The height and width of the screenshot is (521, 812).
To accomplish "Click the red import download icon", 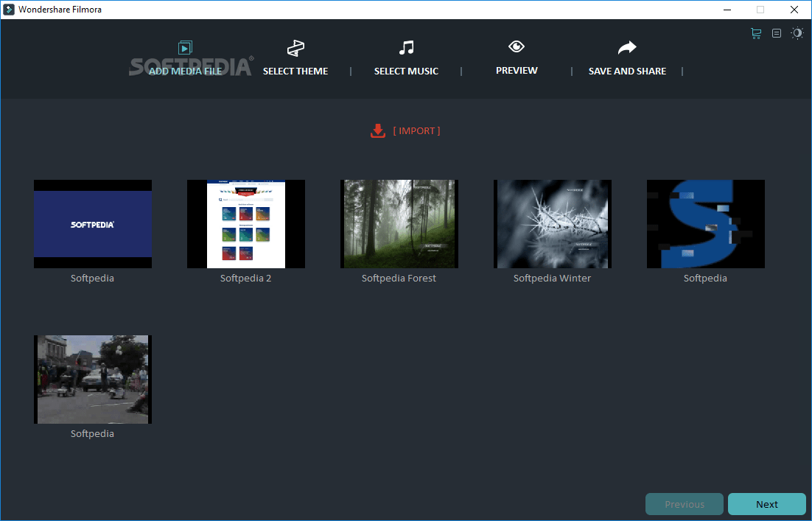I will (x=378, y=130).
